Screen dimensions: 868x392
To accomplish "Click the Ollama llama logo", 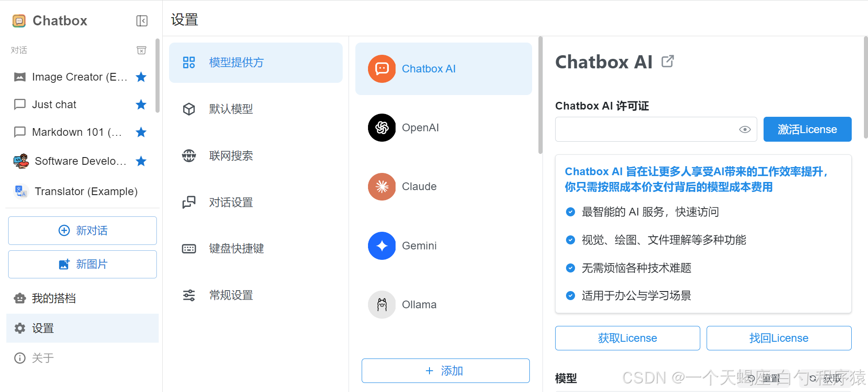I will click(382, 305).
